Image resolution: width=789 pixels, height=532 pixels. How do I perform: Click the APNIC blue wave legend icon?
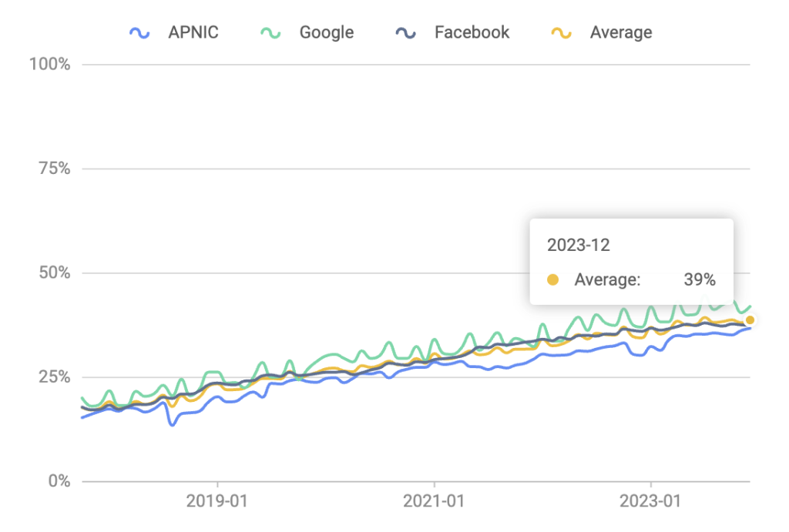click(139, 32)
